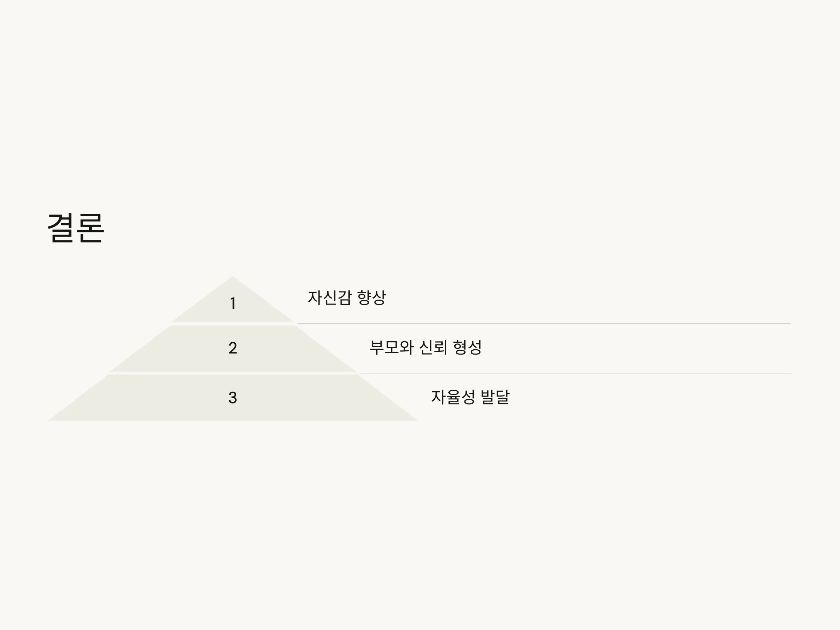Viewport: 840px width, 630px height.
Task: Click the number 2 in the pyramid
Action: [233, 348]
